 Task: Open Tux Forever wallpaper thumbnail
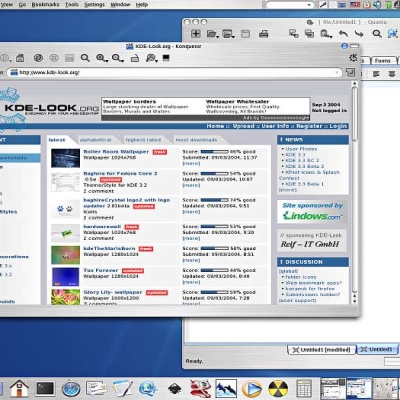coord(66,277)
